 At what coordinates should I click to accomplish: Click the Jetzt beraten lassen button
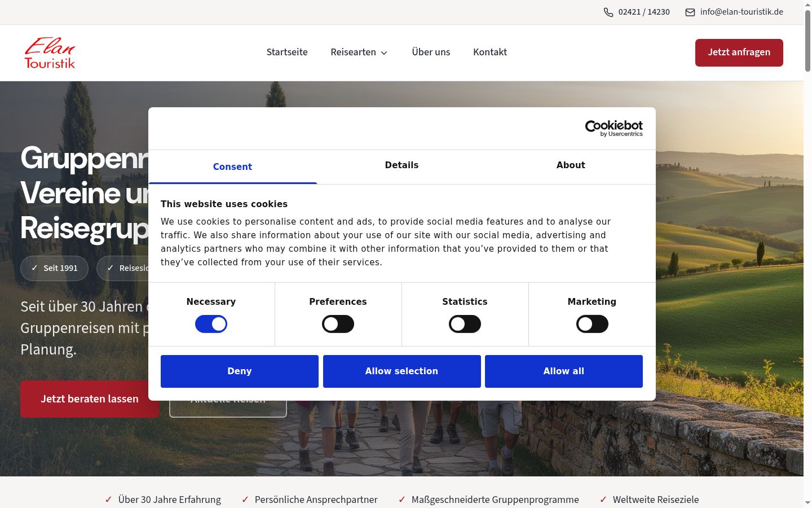(x=90, y=399)
